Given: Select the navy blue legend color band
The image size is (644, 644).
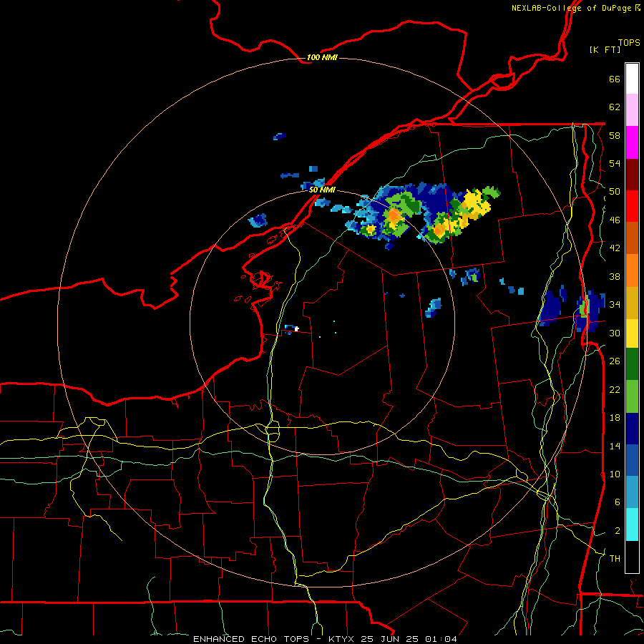Looking at the screenshot, I should (x=632, y=429).
